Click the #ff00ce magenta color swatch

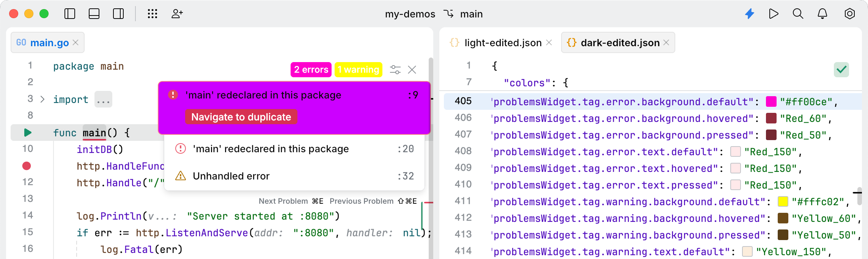[771, 102]
